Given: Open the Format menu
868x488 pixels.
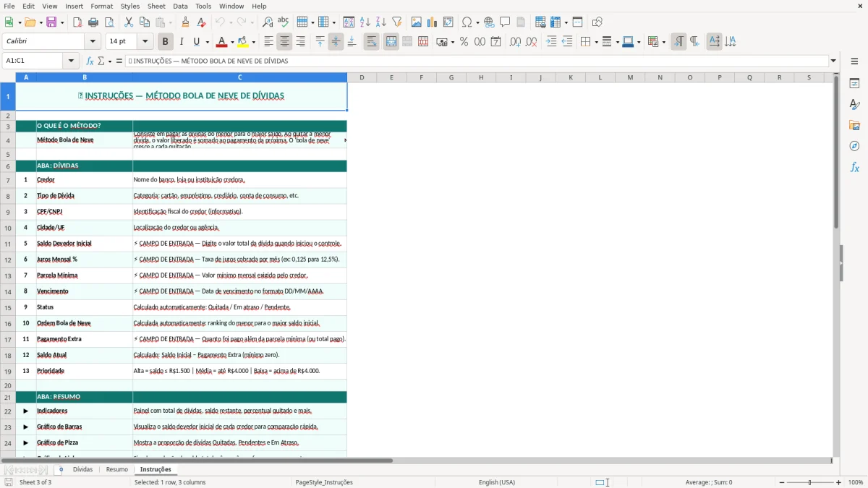Looking at the screenshot, I should pos(101,6).
